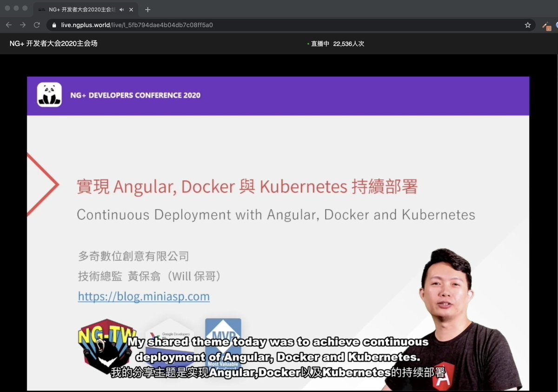Click the panda NG+ conference logo
The image size is (558, 392).
pos(49,95)
